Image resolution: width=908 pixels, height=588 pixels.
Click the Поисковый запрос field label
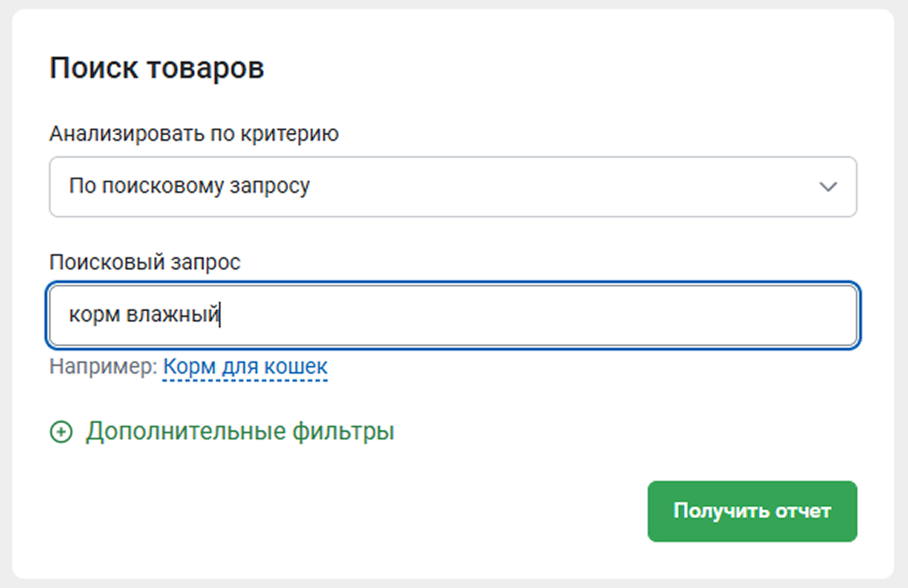[x=145, y=262]
